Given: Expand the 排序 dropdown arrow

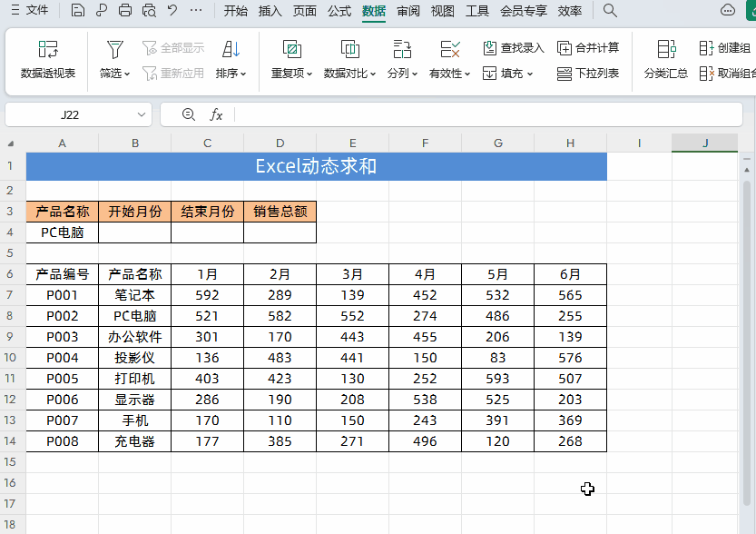Looking at the screenshot, I should [x=243, y=74].
